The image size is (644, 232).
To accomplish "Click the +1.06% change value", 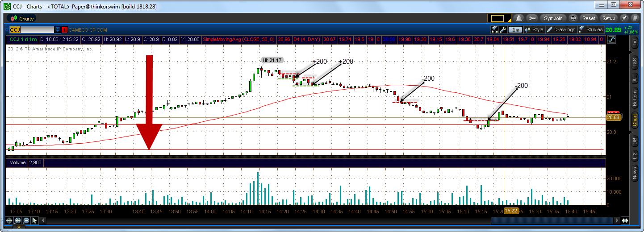I will (x=631, y=32).
